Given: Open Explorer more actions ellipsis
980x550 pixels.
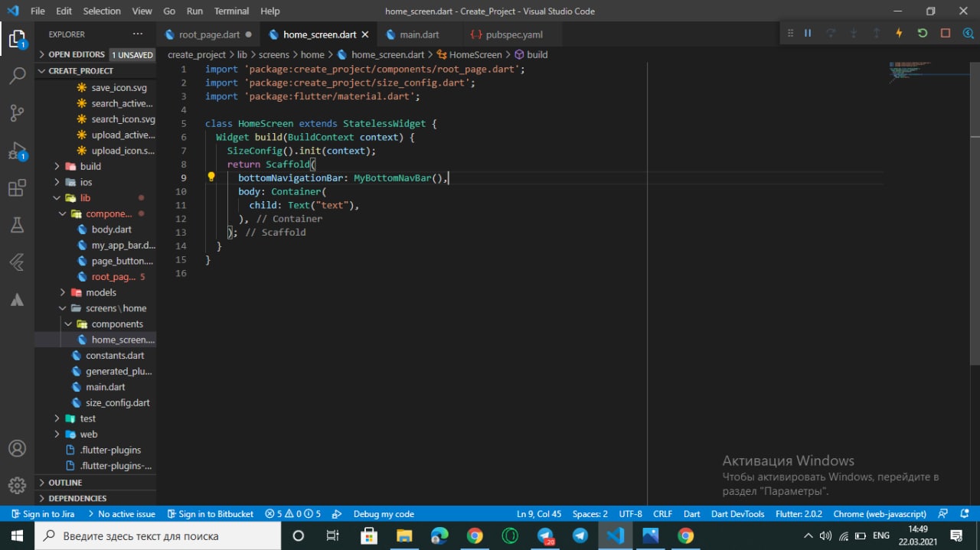Looking at the screenshot, I should (138, 34).
